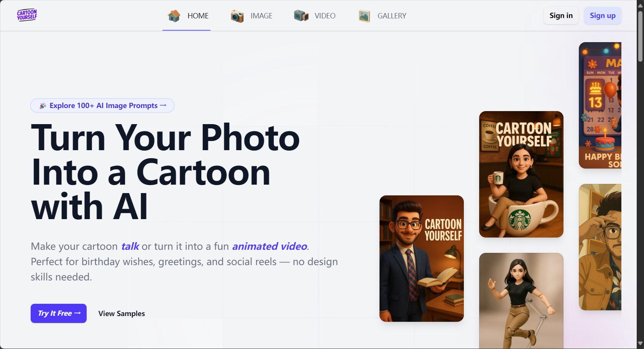Click the highlighted word "talk"
The height and width of the screenshot is (349, 644).
coord(130,246)
